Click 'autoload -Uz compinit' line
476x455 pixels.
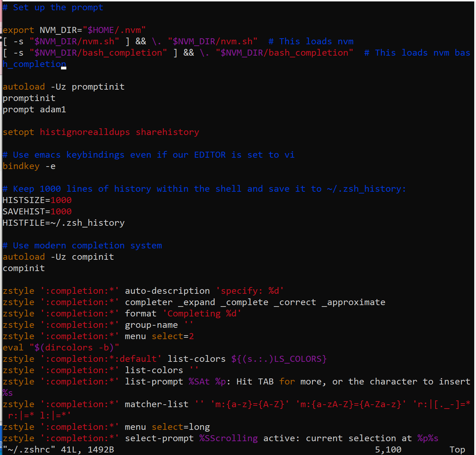(58, 257)
